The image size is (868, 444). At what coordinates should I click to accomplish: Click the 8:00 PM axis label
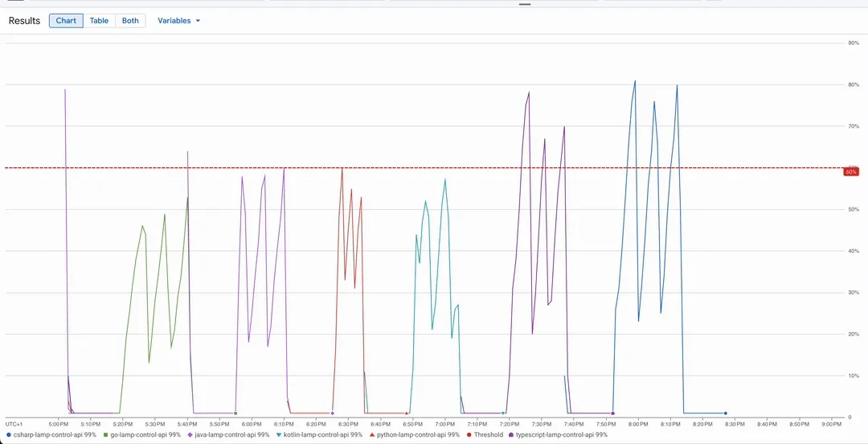tap(638, 424)
